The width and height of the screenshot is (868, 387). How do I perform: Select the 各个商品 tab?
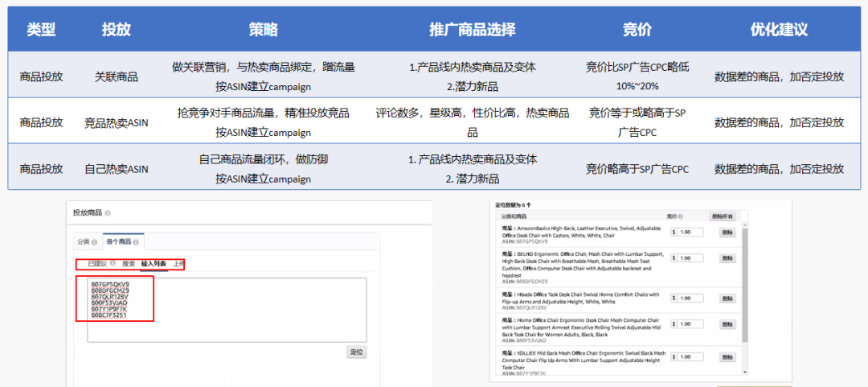coord(123,242)
